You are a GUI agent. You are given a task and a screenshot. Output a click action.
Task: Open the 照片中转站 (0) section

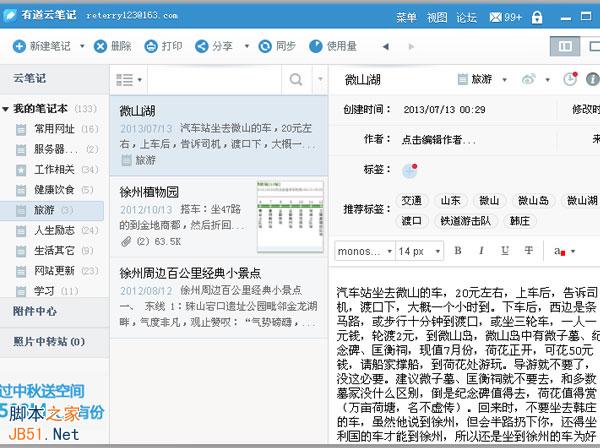pos(54,342)
